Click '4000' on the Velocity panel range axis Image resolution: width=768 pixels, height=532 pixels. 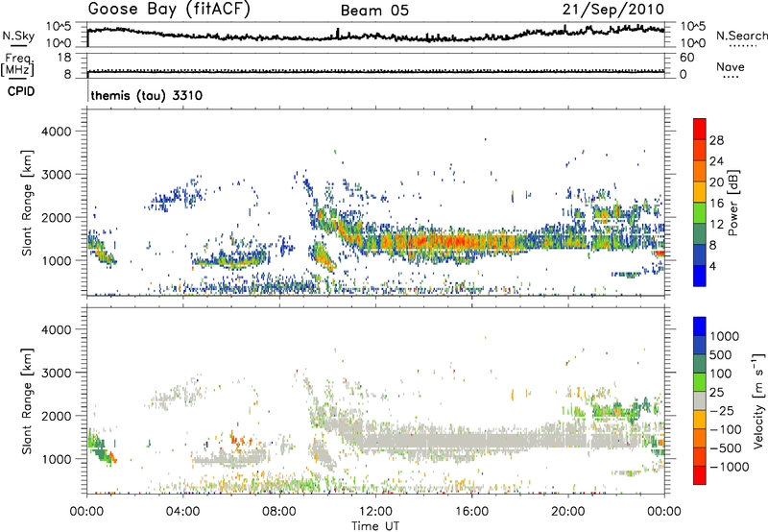pos(57,329)
